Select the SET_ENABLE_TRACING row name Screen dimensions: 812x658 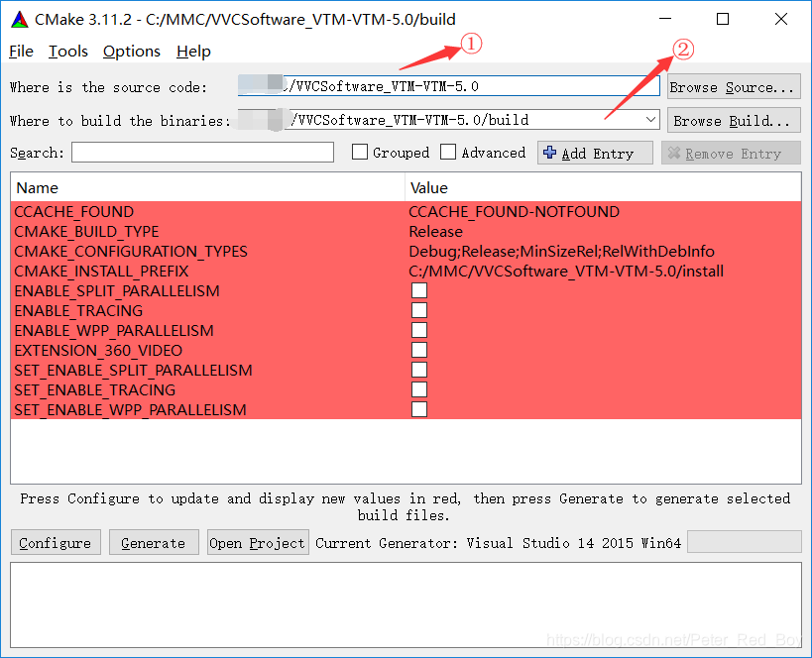[95, 389]
